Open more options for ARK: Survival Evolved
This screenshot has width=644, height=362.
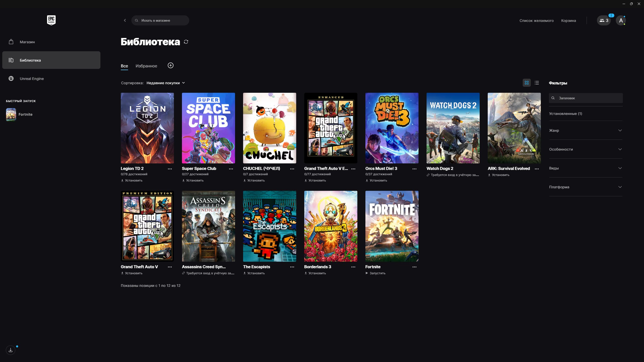[537, 169]
